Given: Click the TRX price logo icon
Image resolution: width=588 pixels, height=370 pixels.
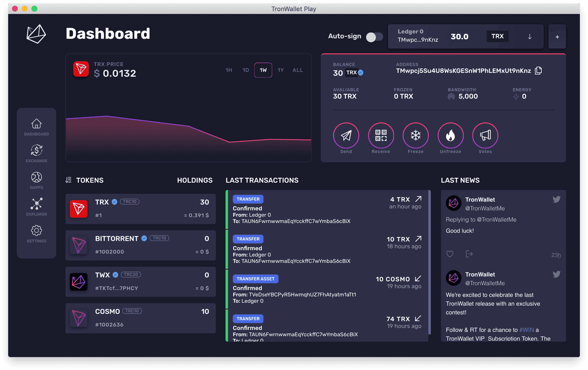Looking at the screenshot, I should (81, 69).
